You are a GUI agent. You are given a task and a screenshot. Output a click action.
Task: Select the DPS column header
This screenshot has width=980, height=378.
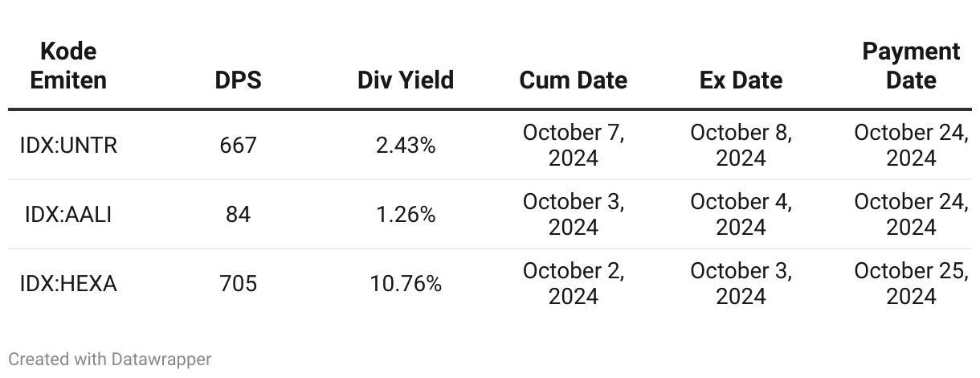pos(238,80)
